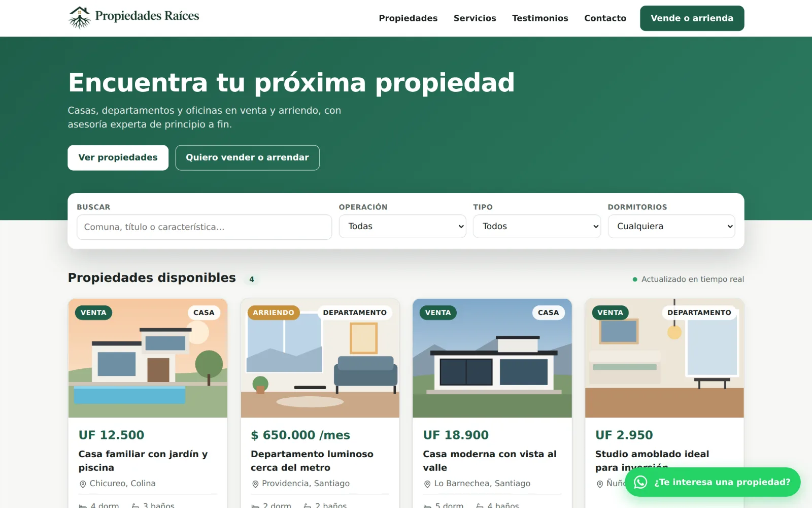Image resolution: width=812 pixels, height=508 pixels.
Task: Click the location pin beside Chicureo, Colina
Action: click(83, 484)
